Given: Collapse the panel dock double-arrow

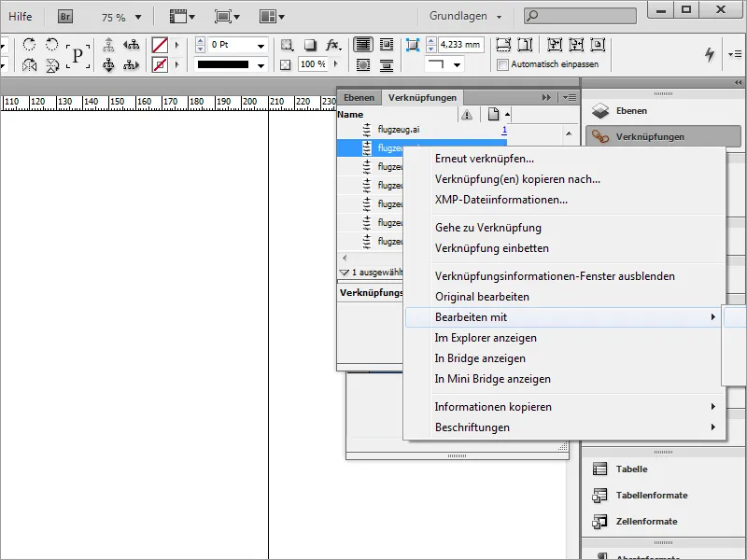Looking at the screenshot, I should click(x=738, y=82).
